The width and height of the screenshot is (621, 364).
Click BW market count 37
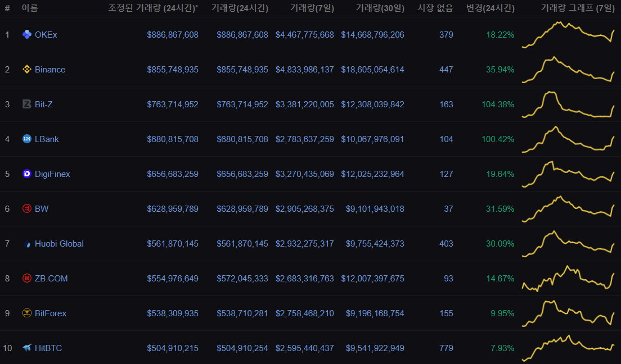pyautogui.click(x=448, y=209)
